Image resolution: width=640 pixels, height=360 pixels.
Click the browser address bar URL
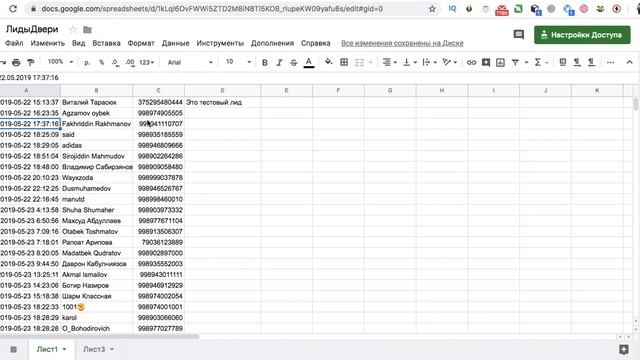[212, 9]
